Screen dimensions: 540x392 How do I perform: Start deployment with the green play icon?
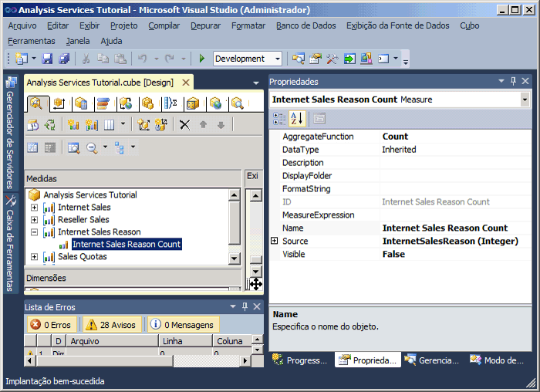(201, 59)
